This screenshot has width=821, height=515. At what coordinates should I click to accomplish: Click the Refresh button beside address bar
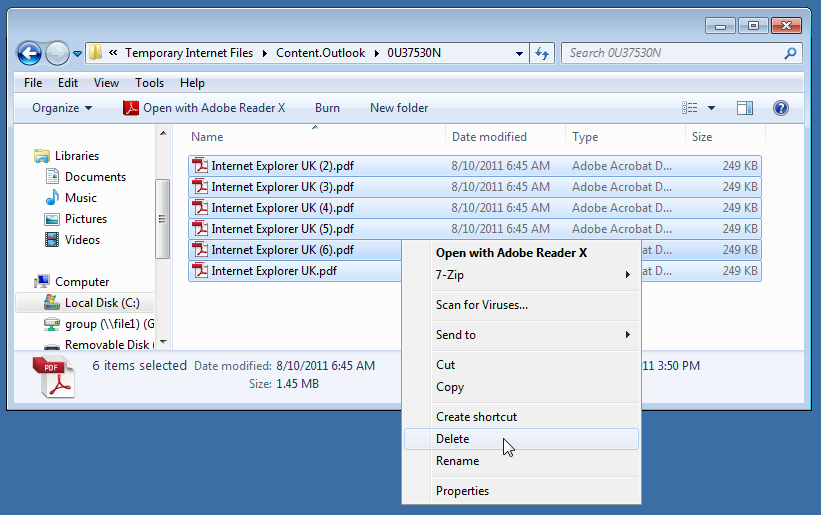(542, 53)
